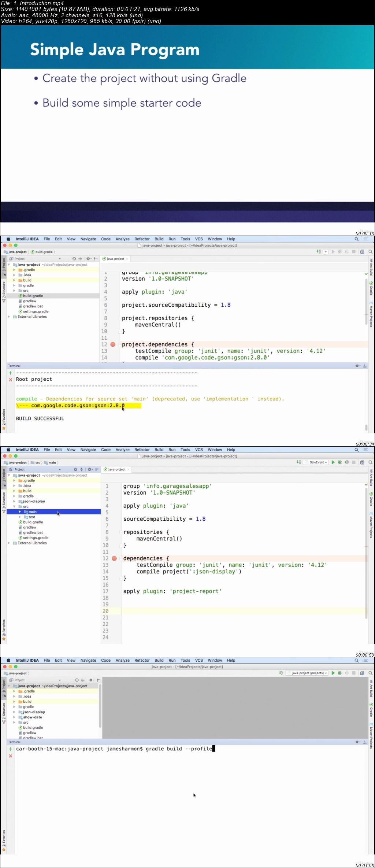Click Make Project icon left of SaleEvent dropdown
This screenshot has height=868, width=375.
[x=299, y=462]
